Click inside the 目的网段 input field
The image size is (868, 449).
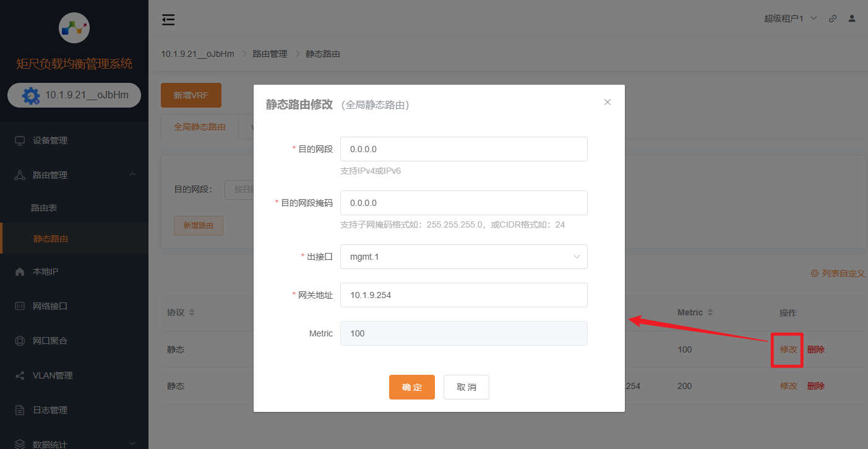[463, 148]
